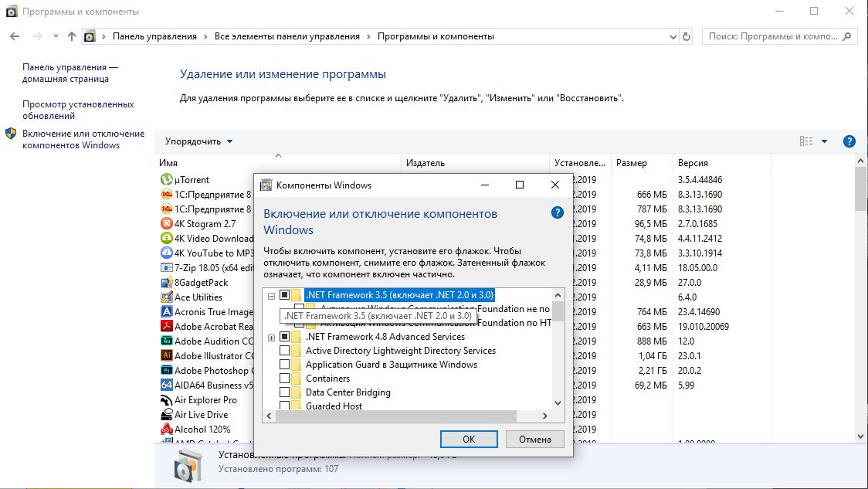Screen dimensions: 868x489
Task: Enable Active Directory Lightweight Directory Services checkbox
Action: [284, 350]
